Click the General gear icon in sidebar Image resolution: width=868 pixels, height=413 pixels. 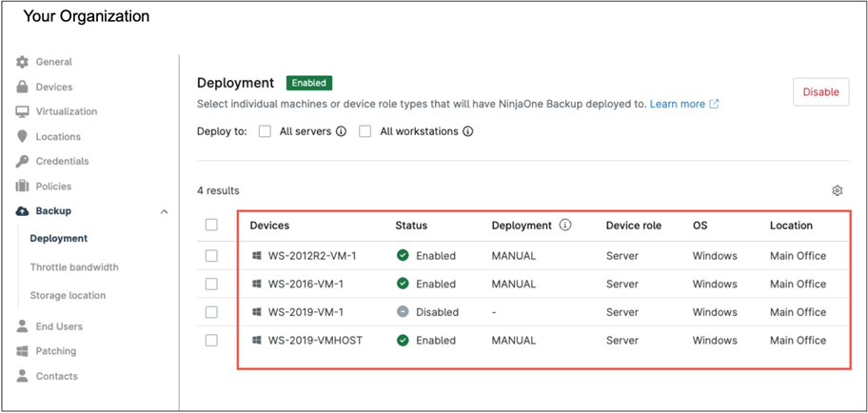[x=23, y=62]
